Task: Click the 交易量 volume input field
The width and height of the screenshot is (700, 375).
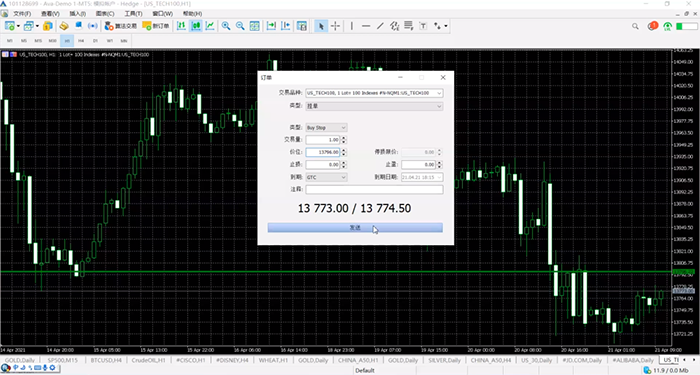Action: click(x=323, y=140)
